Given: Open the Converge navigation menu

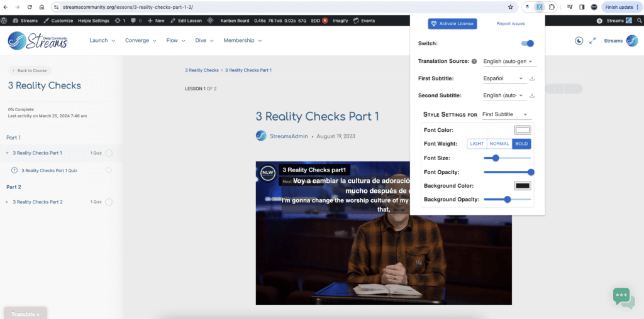Looking at the screenshot, I should click(x=140, y=41).
